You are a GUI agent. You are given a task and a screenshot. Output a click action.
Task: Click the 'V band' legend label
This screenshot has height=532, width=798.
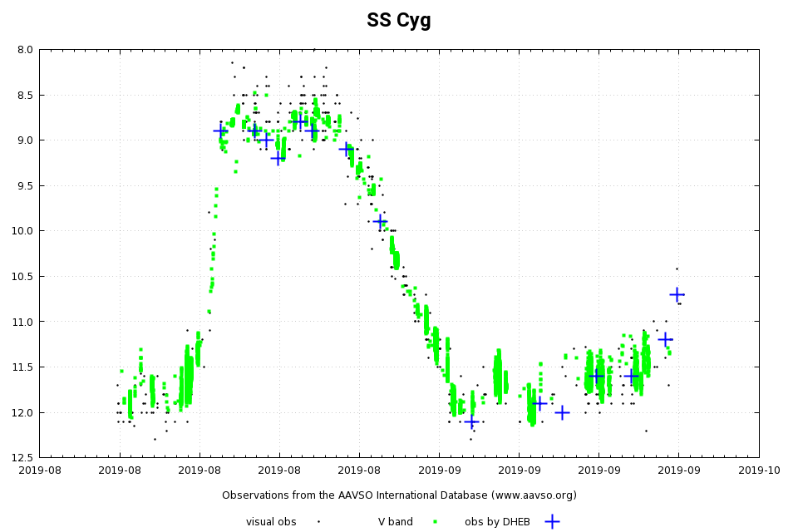click(x=396, y=522)
